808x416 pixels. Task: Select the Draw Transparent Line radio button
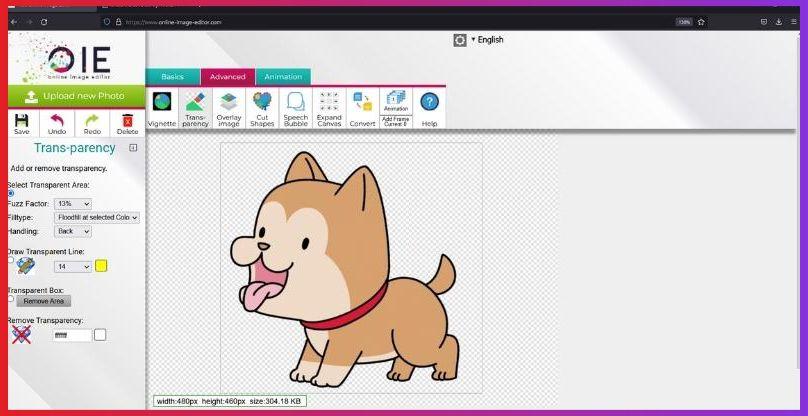click(x=11, y=259)
